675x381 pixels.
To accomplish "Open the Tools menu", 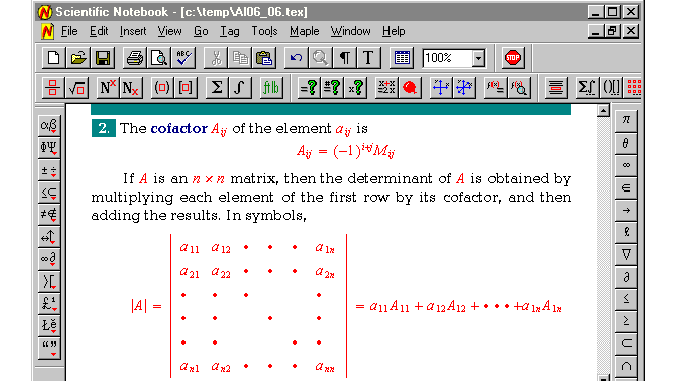I will (x=264, y=31).
